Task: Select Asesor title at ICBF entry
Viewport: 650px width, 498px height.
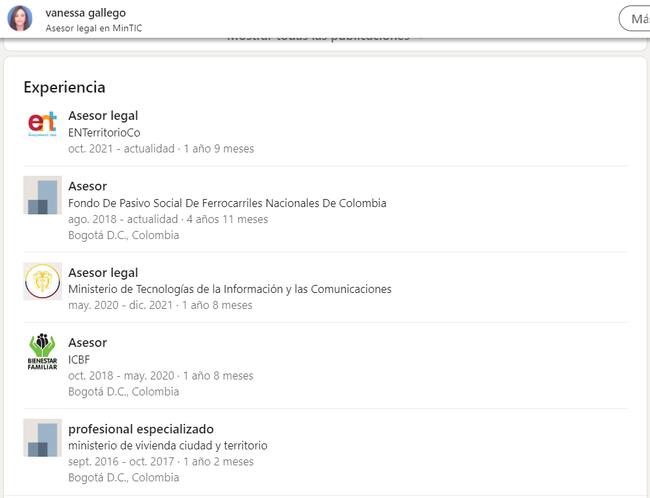Action: [87, 343]
